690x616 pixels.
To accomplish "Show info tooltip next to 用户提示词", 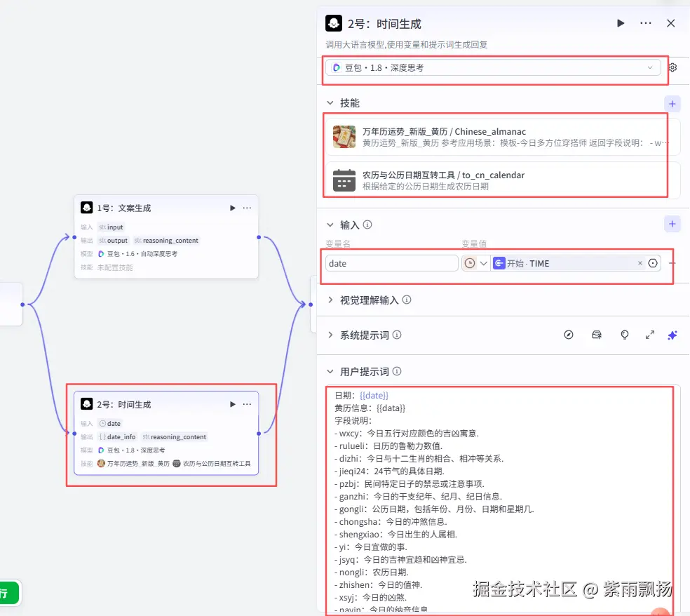I will (397, 372).
